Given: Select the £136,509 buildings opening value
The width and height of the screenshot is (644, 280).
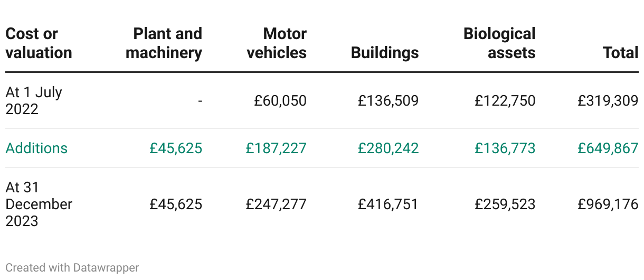Looking at the screenshot, I should click(x=389, y=100).
